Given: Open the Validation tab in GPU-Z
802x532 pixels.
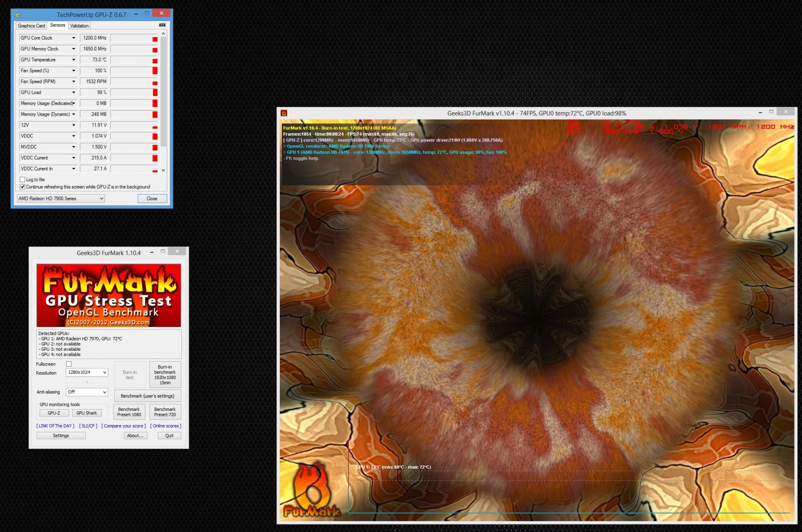Looking at the screenshot, I should pos(79,26).
